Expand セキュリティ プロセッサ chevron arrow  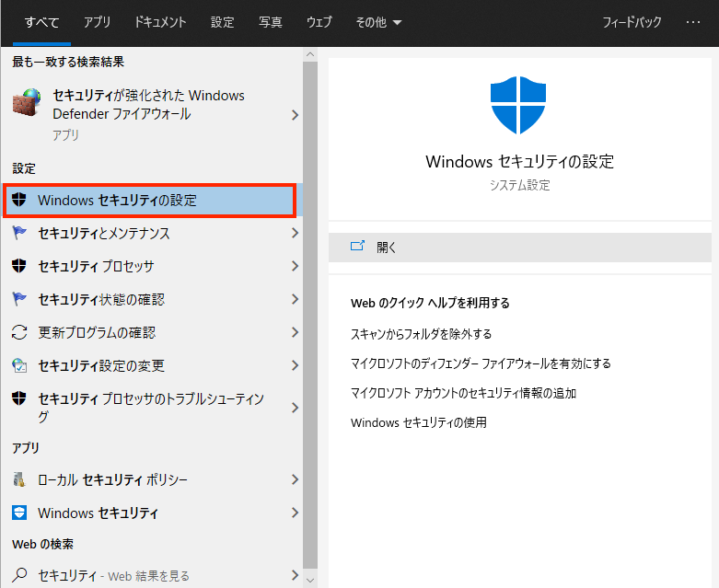[295, 266]
